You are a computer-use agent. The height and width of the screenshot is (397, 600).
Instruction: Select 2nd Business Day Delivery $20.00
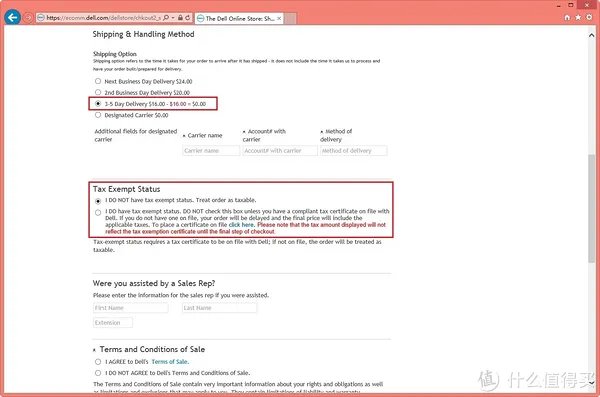click(98, 92)
